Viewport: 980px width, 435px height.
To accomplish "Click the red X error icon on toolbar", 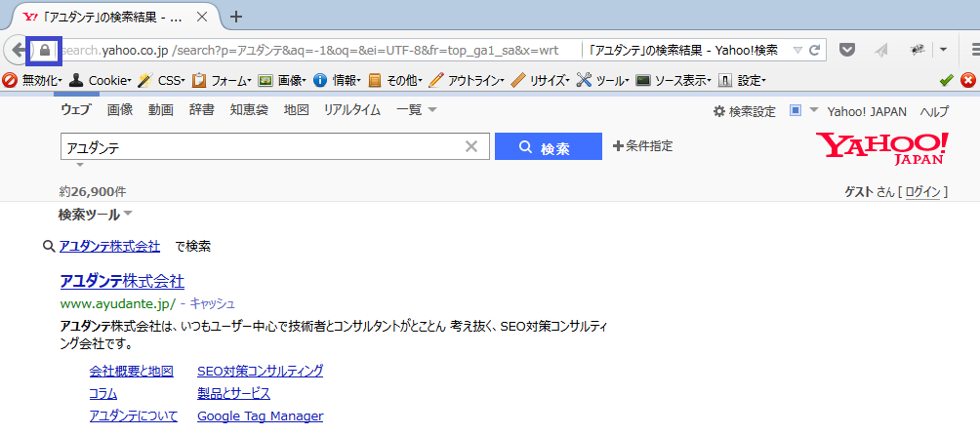I will [967, 81].
